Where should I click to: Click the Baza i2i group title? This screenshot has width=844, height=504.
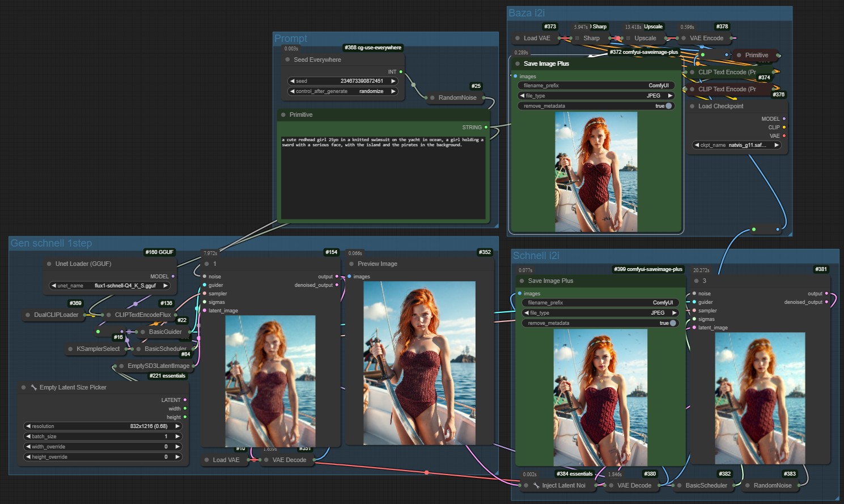[527, 13]
